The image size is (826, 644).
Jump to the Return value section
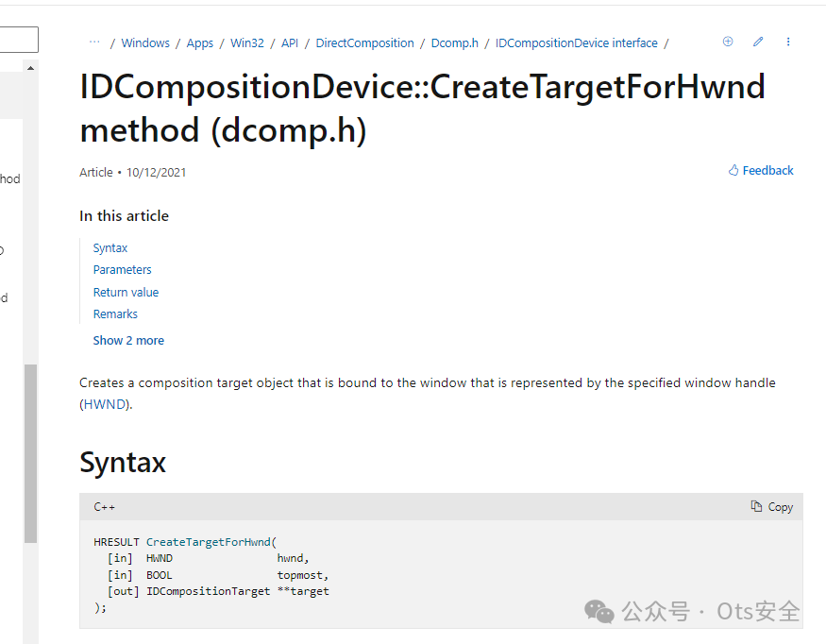coord(126,292)
